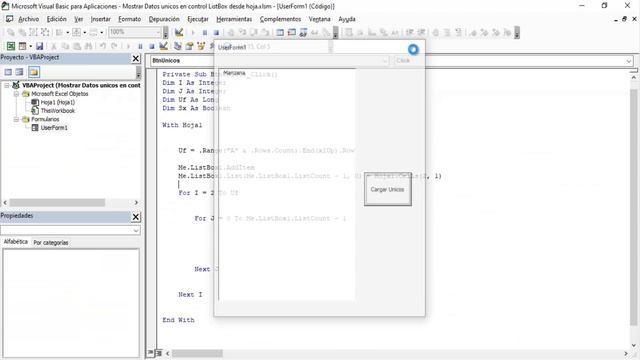Viewport: 640px width, 360px height.
Task: Open the Project Explorer icon
Action: coord(178,46)
